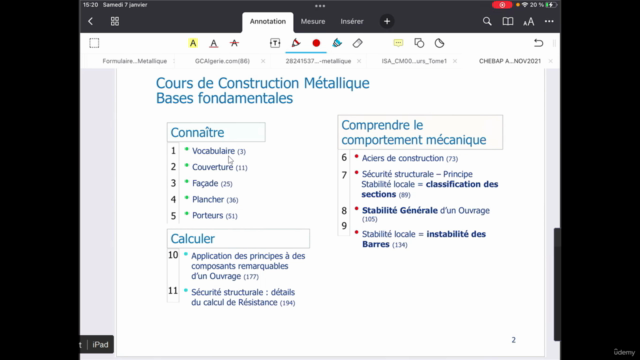The width and height of the screenshot is (640, 360).
Task: Open Application des principes (177) link
Action: point(248,266)
